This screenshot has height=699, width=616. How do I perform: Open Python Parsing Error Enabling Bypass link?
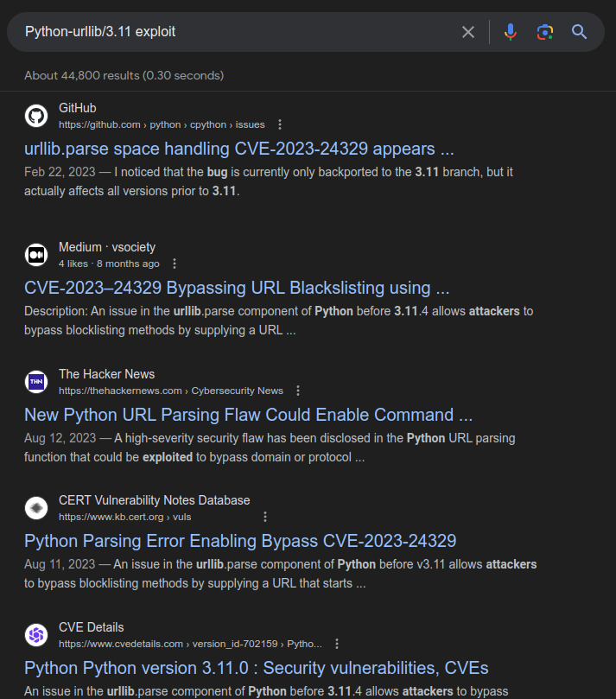240,541
